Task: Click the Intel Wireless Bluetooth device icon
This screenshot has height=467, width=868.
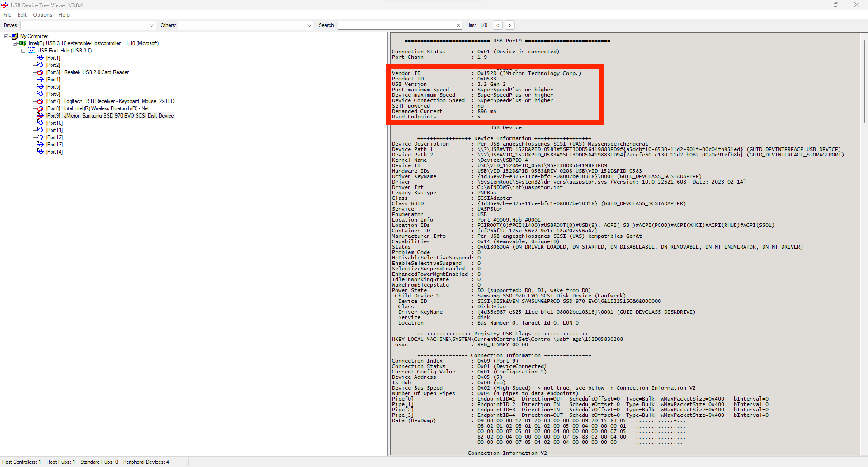Action: (40, 108)
